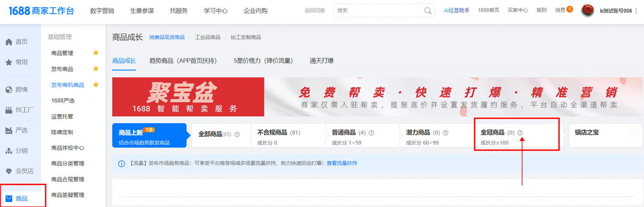Switch to 通天打爆 tab
This screenshot has height=207, width=644.
point(321,61)
